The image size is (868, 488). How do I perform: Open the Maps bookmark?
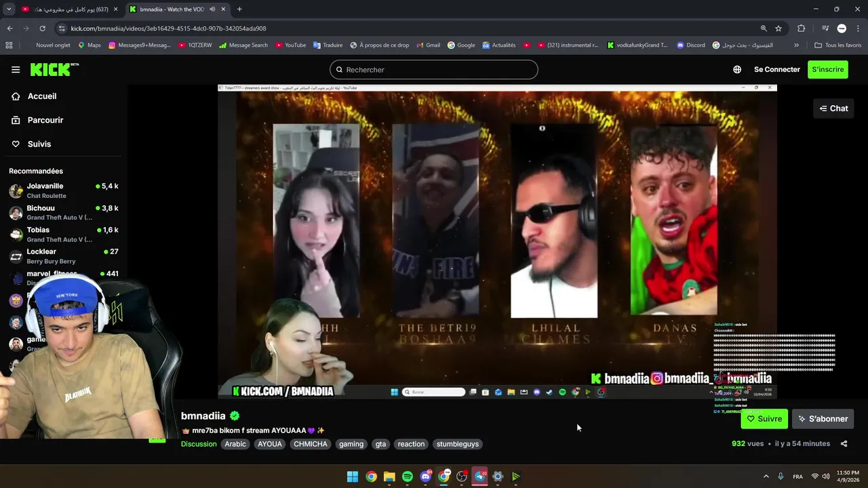(89, 45)
